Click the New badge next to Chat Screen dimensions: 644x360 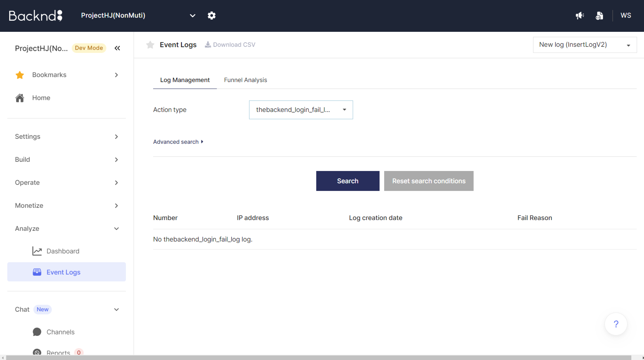coord(43,310)
